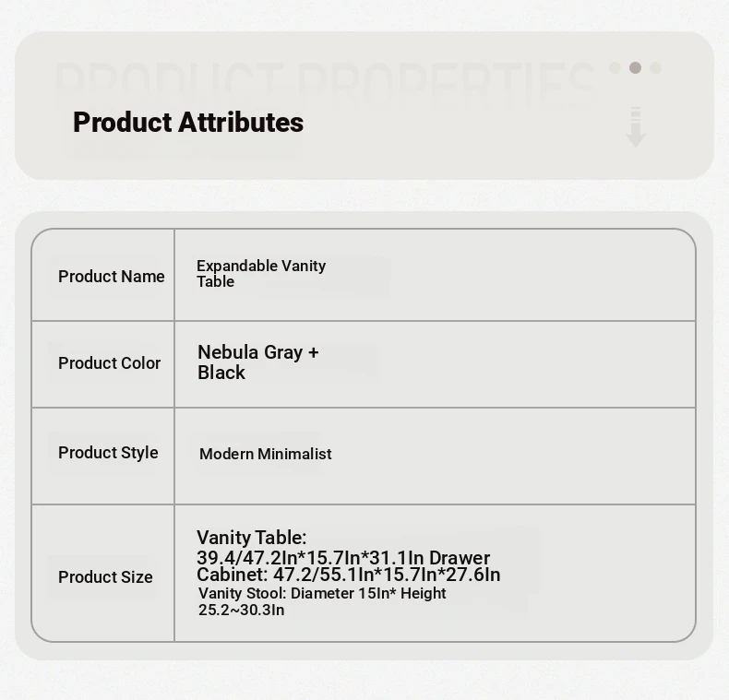The width and height of the screenshot is (729, 700).
Task: Click the word Table below Expandable Vanity
Action: click(x=215, y=282)
